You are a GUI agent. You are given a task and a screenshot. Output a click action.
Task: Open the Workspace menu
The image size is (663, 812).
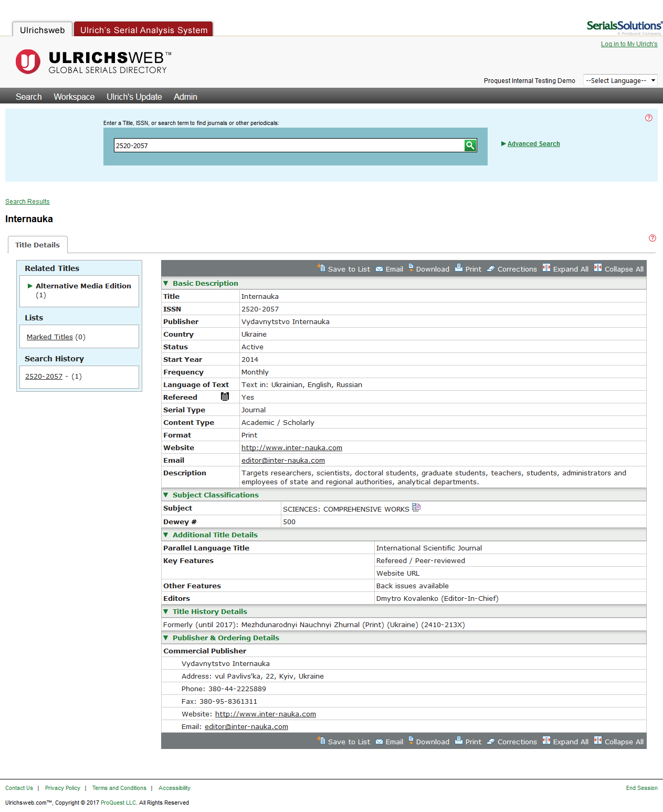(74, 97)
